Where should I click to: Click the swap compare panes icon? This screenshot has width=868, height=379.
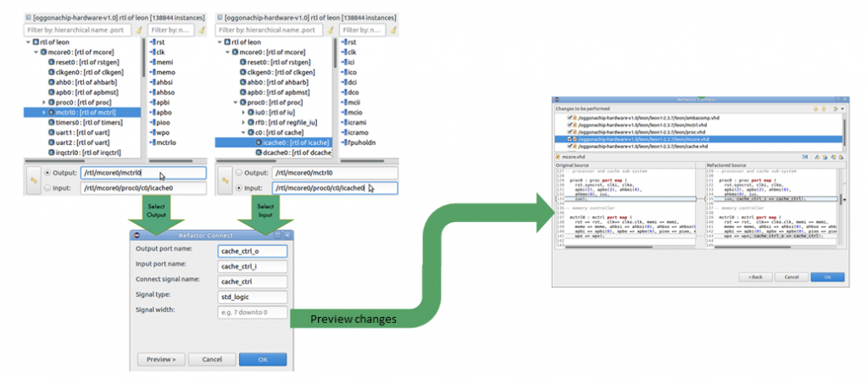(805, 157)
